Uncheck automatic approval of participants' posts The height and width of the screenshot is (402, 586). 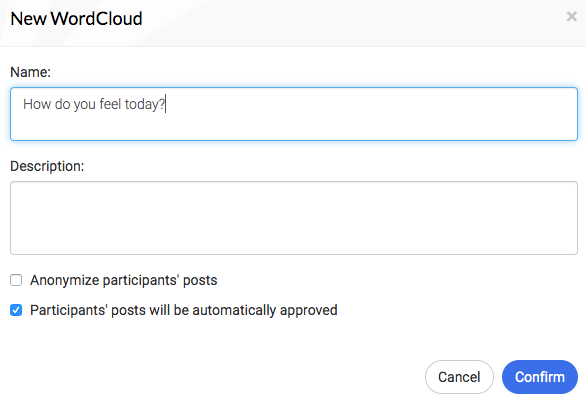click(x=16, y=310)
